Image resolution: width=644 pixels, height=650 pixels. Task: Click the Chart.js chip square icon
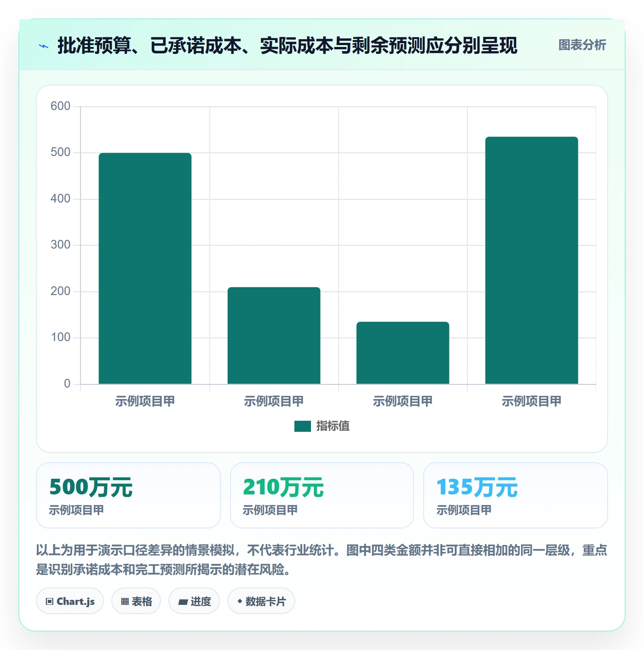coord(50,602)
